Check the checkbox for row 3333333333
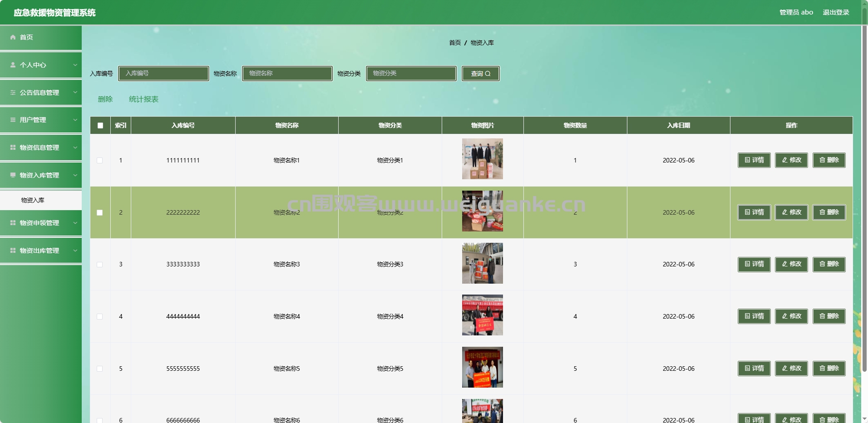 click(100, 264)
